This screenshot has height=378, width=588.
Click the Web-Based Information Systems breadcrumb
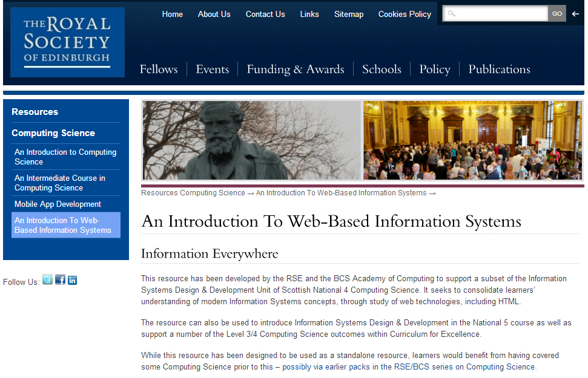pos(342,193)
